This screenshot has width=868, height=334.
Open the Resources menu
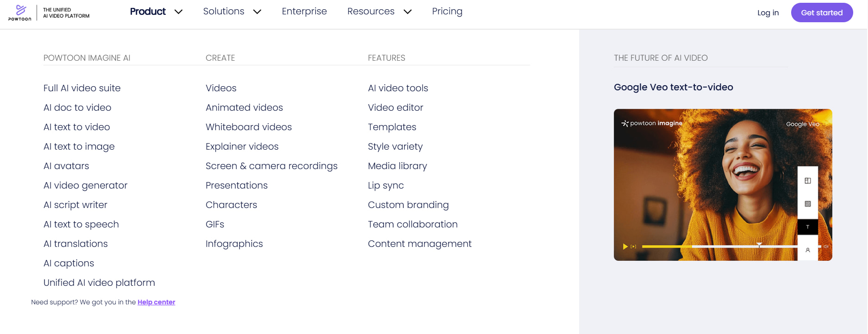tap(371, 12)
